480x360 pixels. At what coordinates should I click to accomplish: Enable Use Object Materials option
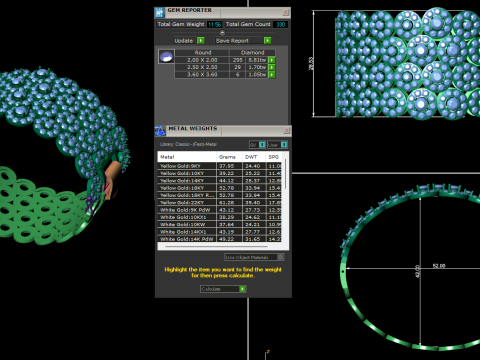tap(254, 257)
